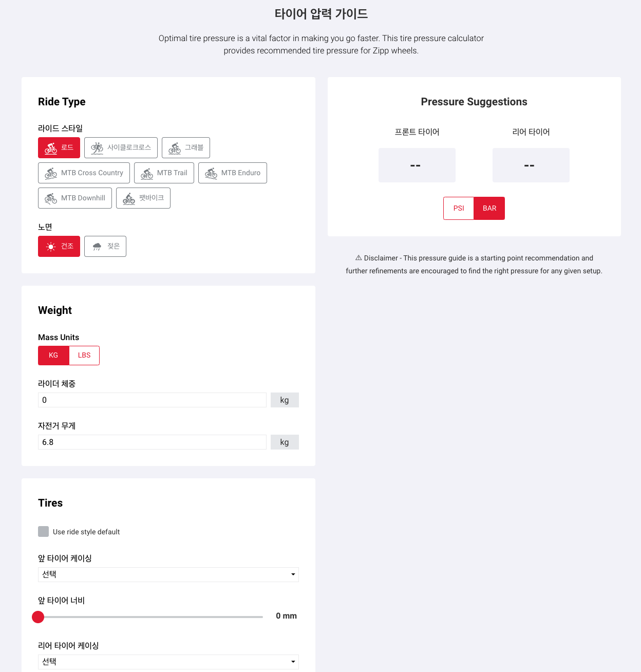Select the MTB Downhill bike icon

pos(51,198)
